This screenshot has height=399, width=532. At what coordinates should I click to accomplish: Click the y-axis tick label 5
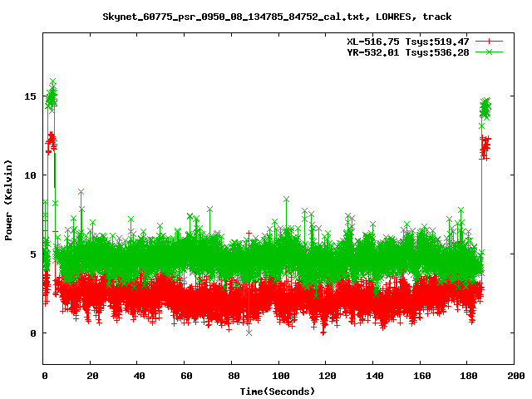(x=33, y=254)
